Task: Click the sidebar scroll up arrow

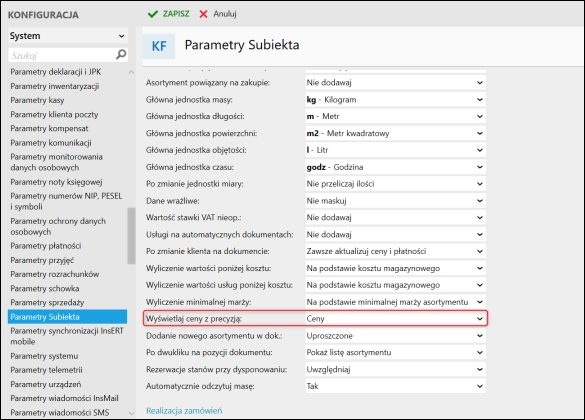Action: (x=131, y=72)
